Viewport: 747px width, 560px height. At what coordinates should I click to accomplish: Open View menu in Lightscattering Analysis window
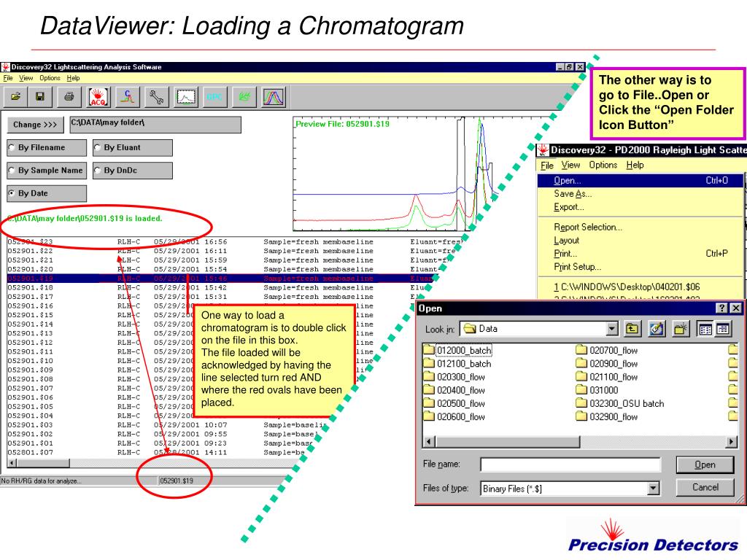point(26,78)
